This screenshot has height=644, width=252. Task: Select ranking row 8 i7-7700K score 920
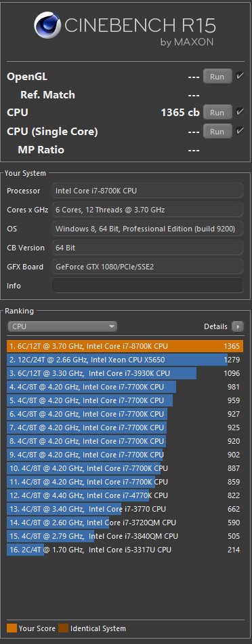[125, 441]
